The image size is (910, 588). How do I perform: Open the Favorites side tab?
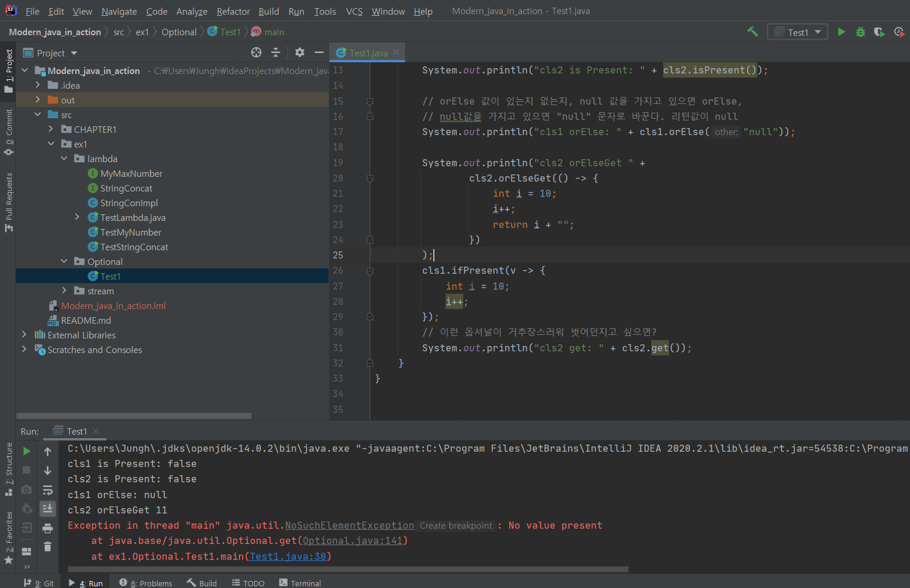[8, 538]
